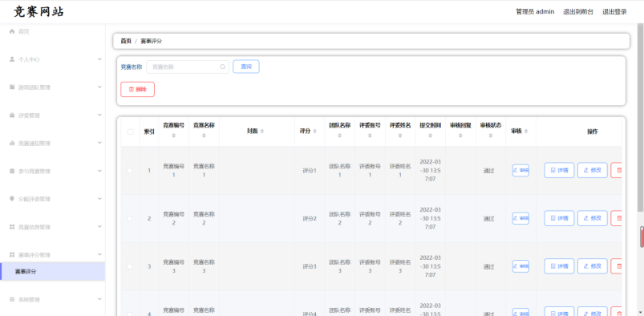Image resolution: width=644 pixels, height=316 pixels.
Task: Expand 分配评委管理 using its chevron
Action: click(99, 199)
